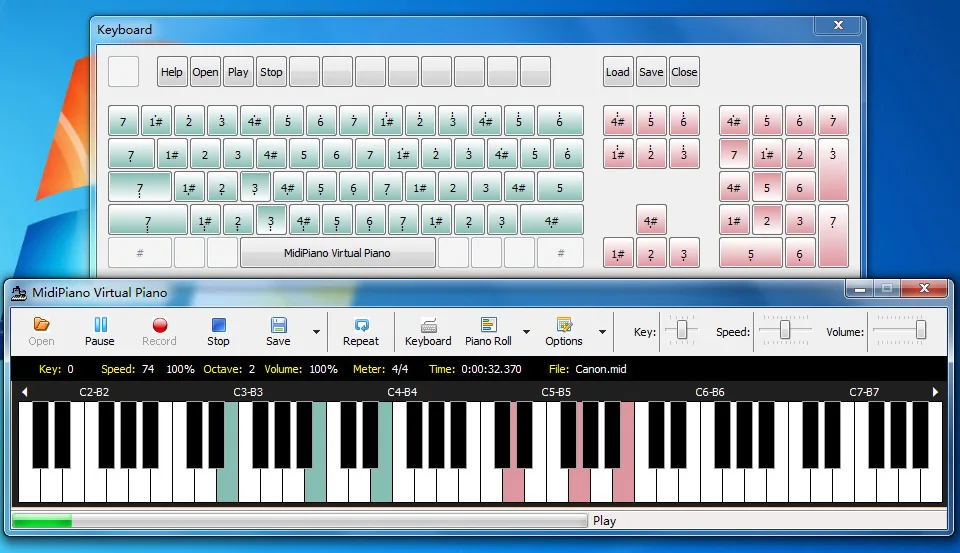Expand the dropdown arrow next to Piano Roll

527,332
